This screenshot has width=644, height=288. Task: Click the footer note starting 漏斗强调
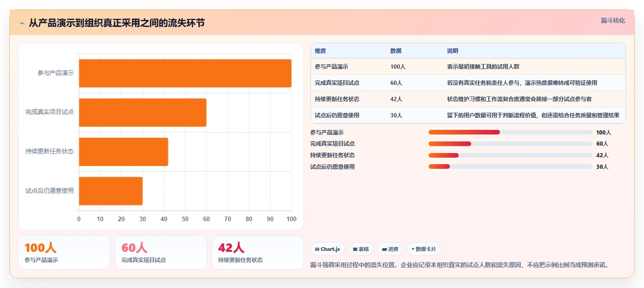point(459,265)
